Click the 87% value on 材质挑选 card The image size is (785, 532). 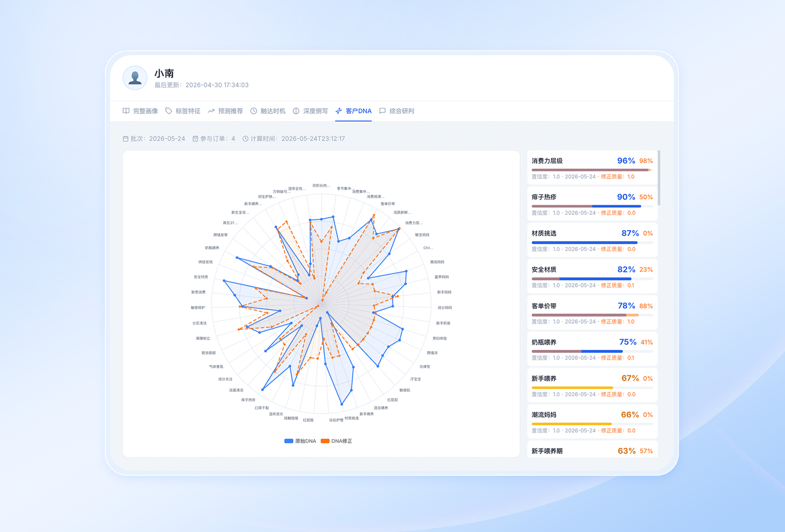tap(630, 233)
